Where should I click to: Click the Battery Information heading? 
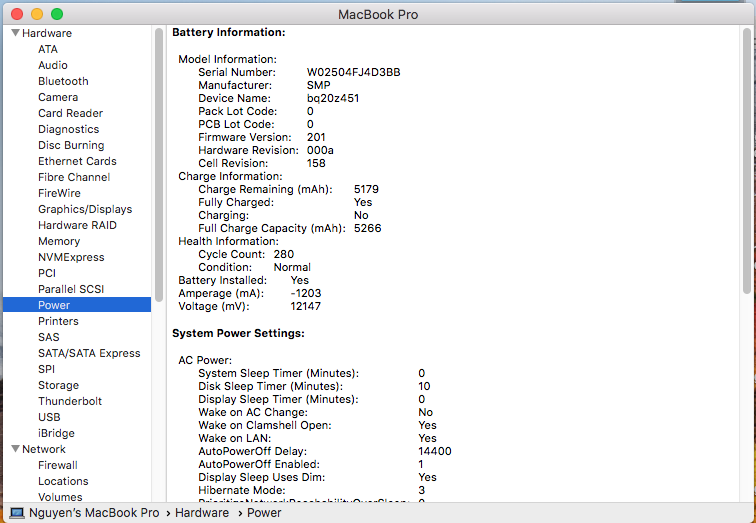point(229,32)
